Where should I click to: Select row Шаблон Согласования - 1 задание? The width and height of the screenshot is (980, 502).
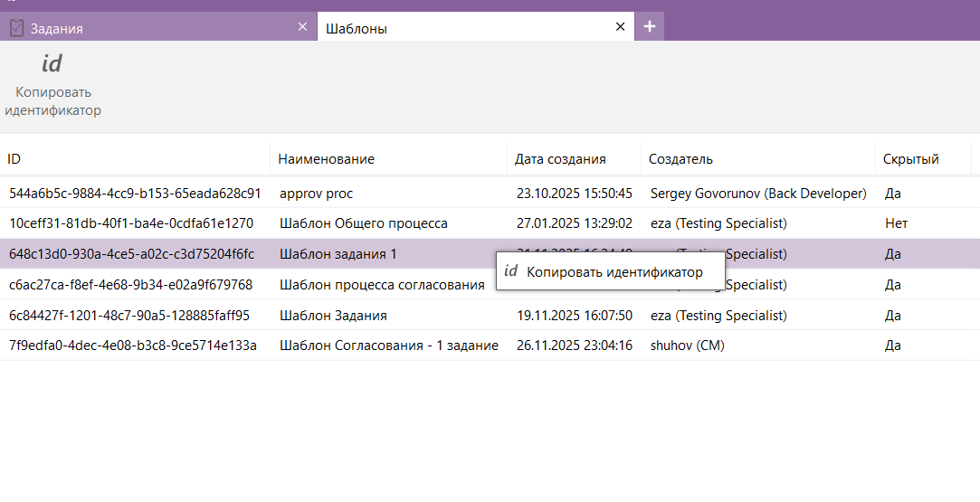(x=389, y=346)
